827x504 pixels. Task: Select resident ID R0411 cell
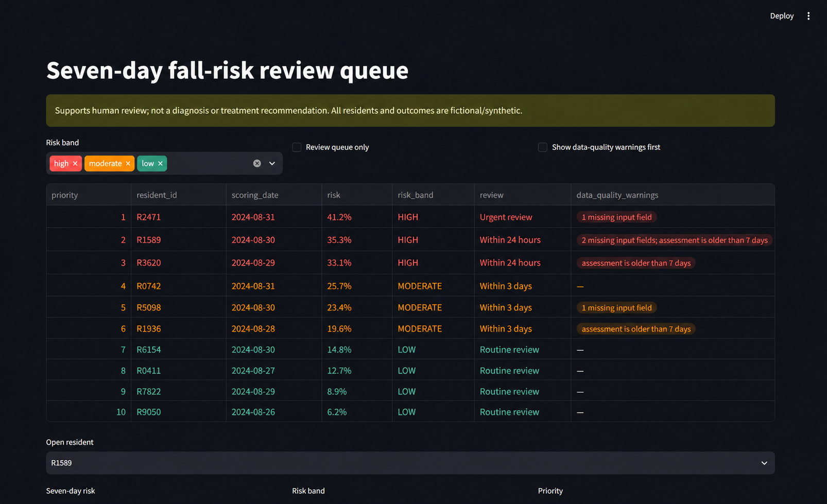tap(179, 371)
